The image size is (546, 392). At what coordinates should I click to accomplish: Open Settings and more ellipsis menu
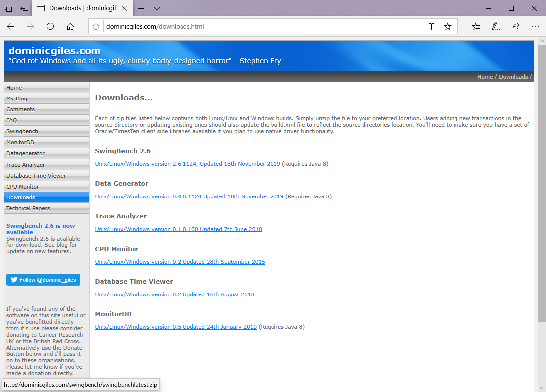pos(535,26)
